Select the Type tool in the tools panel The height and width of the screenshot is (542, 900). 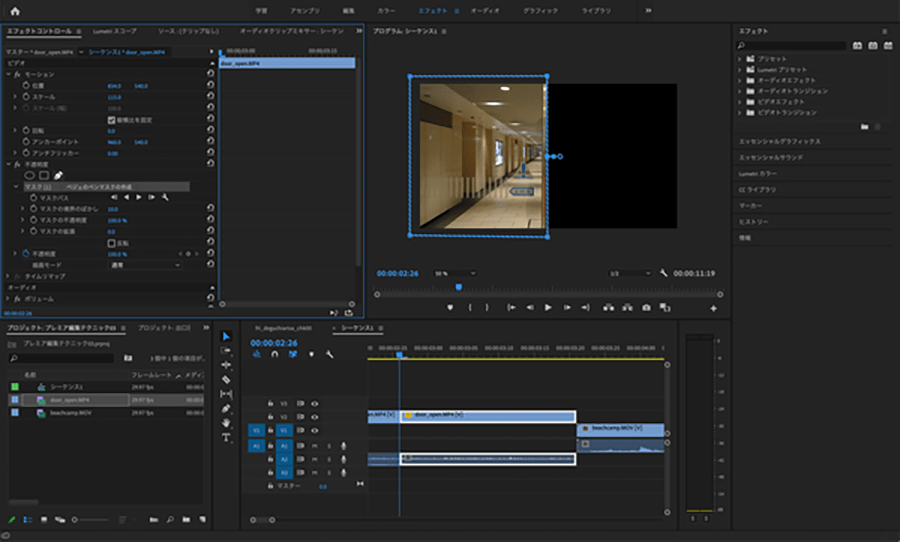click(x=226, y=437)
